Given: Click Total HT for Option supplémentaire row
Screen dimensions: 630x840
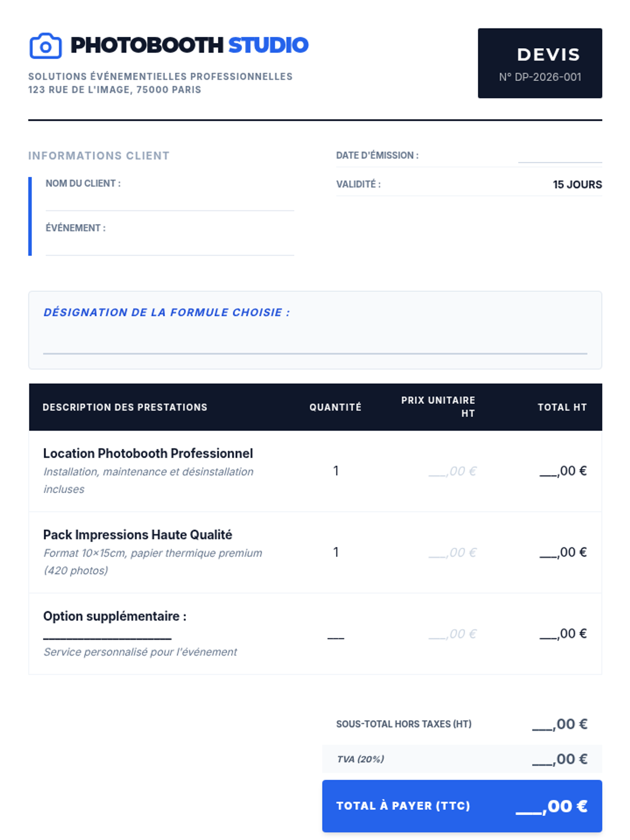Looking at the screenshot, I should [x=563, y=634].
